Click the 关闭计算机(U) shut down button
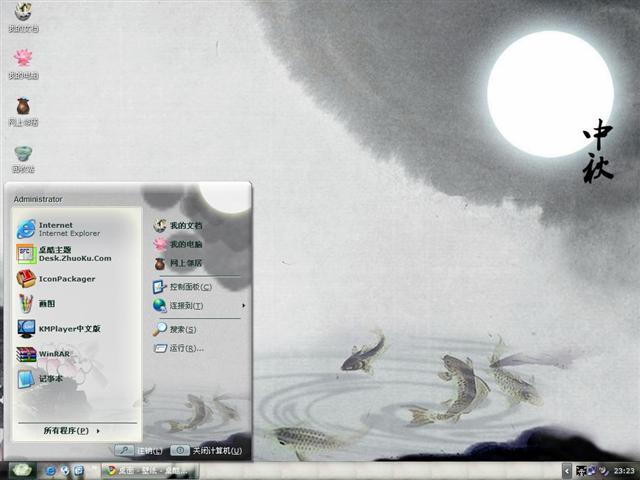Viewport: 640px width, 480px height. click(x=207, y=450)
